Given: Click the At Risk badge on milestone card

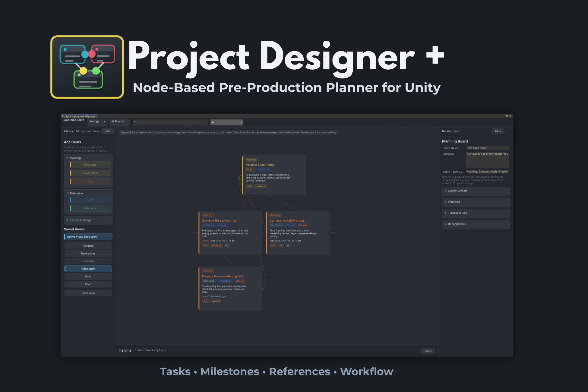Looking at the screenshot, I should tap(250, 170).
